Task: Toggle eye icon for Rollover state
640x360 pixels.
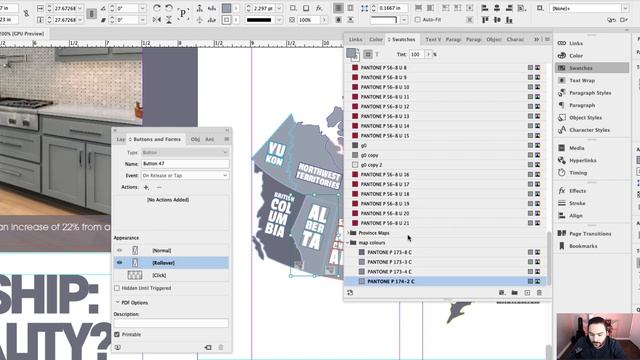Action: [120, 263]
